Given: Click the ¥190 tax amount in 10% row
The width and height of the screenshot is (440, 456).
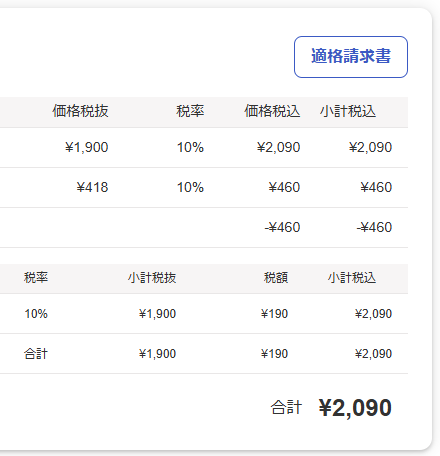Looking at the screenshot, I should [x=274, y=314].
